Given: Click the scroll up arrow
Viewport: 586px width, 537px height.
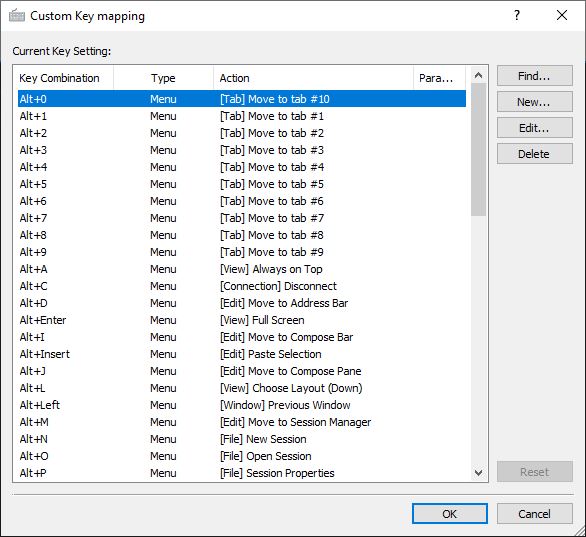Looking at the screenshot, I should (478, 75).
